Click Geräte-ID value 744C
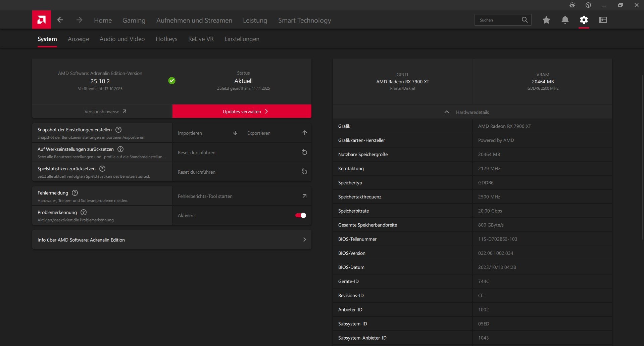Image resolution: width=644 pixels, height=346 pixels. click(x=484, y=282)
